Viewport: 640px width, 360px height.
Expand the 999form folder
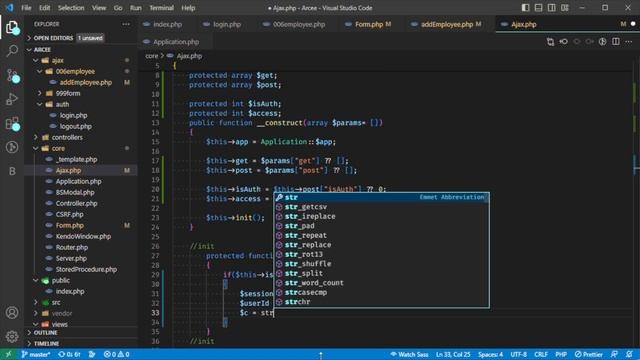[x=68, y=93]
